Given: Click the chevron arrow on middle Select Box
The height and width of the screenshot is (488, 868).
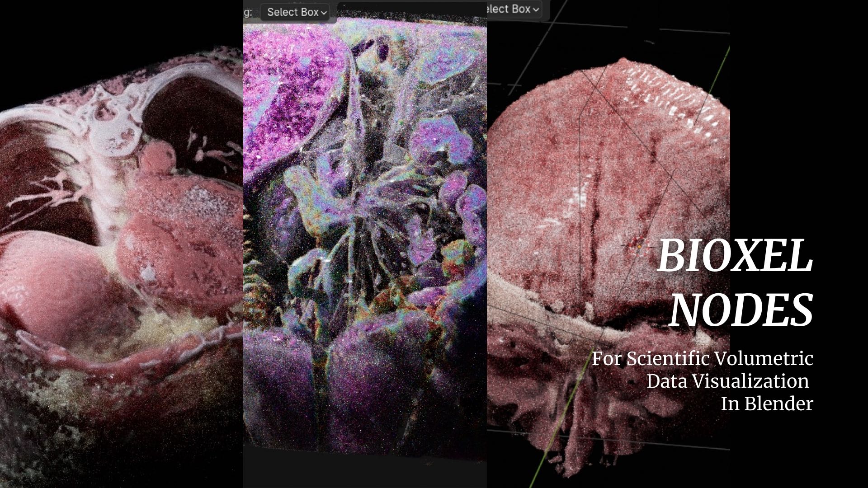Looking at the screenshot, I should click(x=324, y=13).
